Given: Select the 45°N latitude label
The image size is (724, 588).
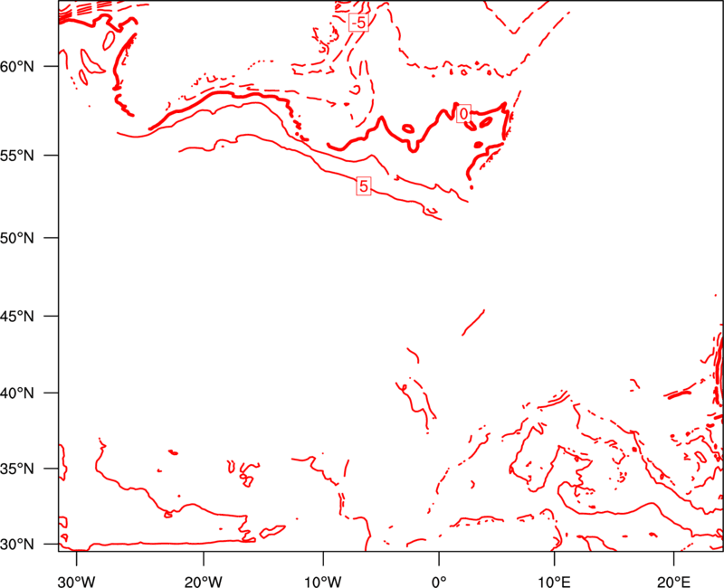Looking at the screenshot, I should [17, 317].
